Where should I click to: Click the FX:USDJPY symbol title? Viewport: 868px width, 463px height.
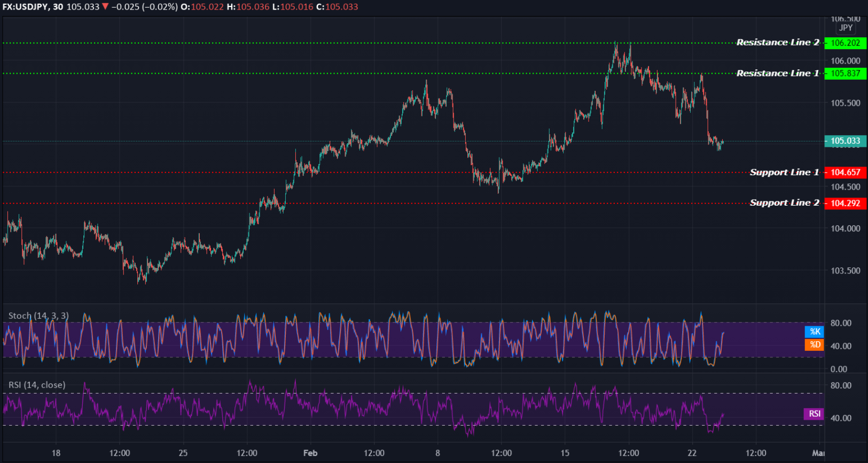(x=25, y=7)
